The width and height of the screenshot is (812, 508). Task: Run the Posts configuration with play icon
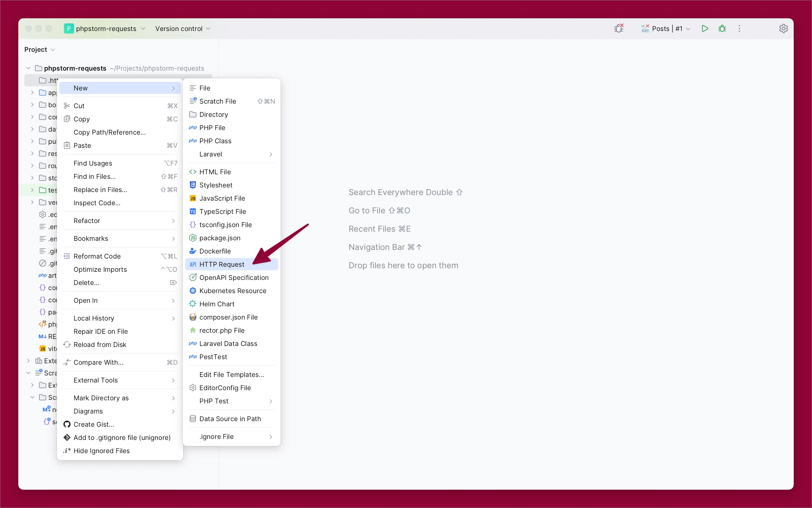click(705, 28)
